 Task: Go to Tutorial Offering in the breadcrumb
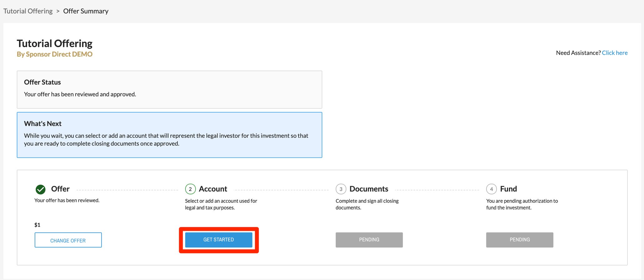click(x=28, y=11)
